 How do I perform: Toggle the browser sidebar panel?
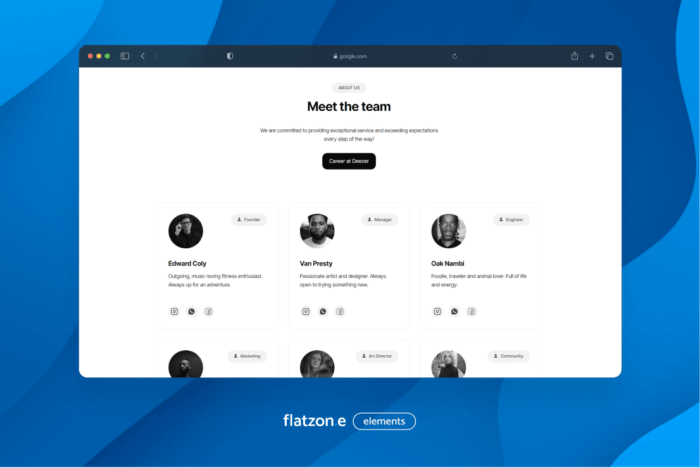125,56
